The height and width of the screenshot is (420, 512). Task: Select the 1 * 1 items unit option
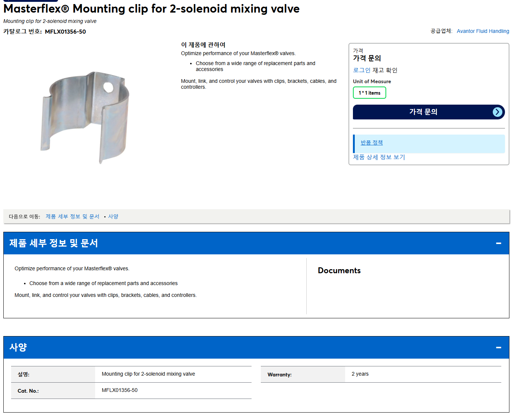[370, 93]
